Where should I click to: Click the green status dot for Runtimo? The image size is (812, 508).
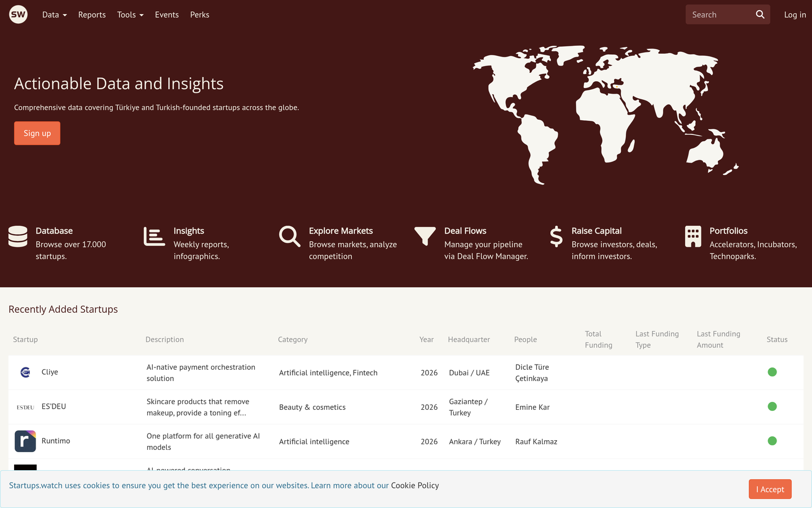click(773, 441)
